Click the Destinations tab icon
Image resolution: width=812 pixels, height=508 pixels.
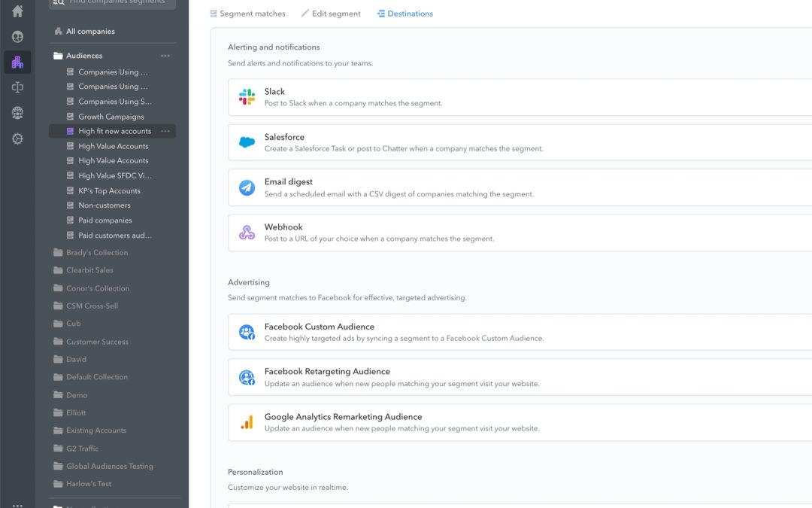point(380,14)
